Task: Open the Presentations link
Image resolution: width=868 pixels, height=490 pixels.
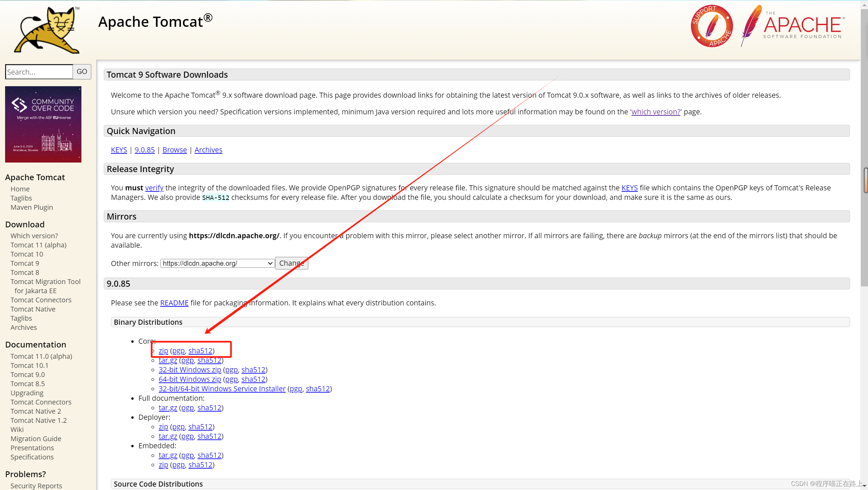Action: point(32,448)
